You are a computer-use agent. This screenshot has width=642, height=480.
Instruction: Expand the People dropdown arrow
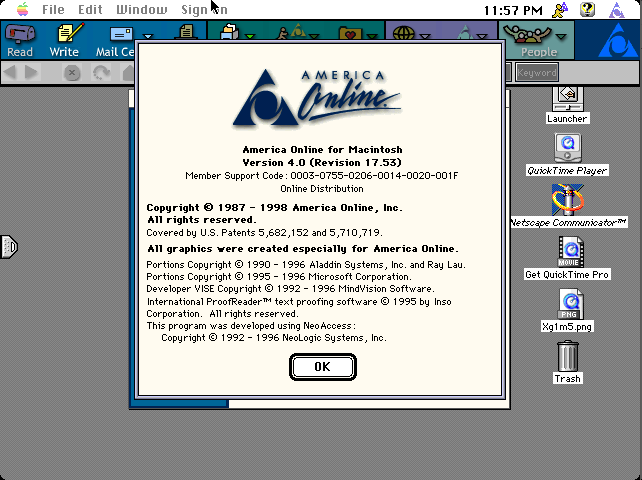(561, 36)
